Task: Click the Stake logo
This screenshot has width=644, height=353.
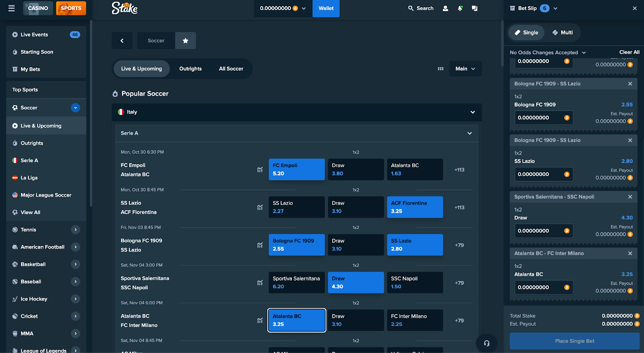Action: [124, 8]
